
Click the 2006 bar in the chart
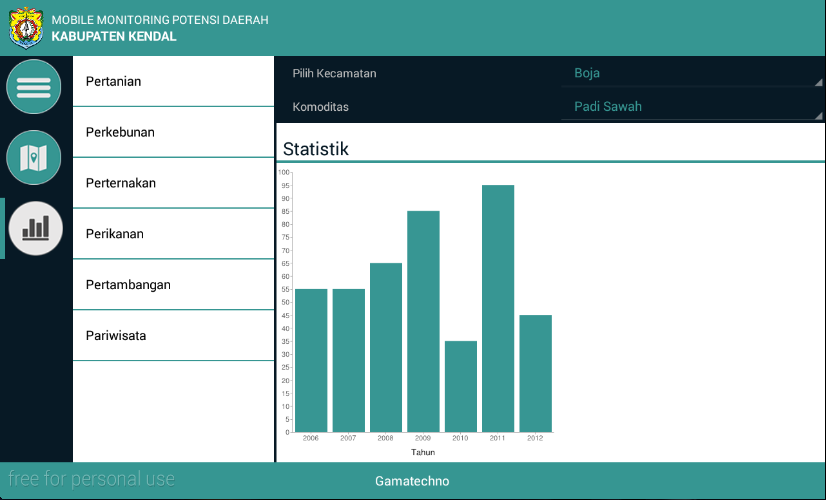point(311,361)
